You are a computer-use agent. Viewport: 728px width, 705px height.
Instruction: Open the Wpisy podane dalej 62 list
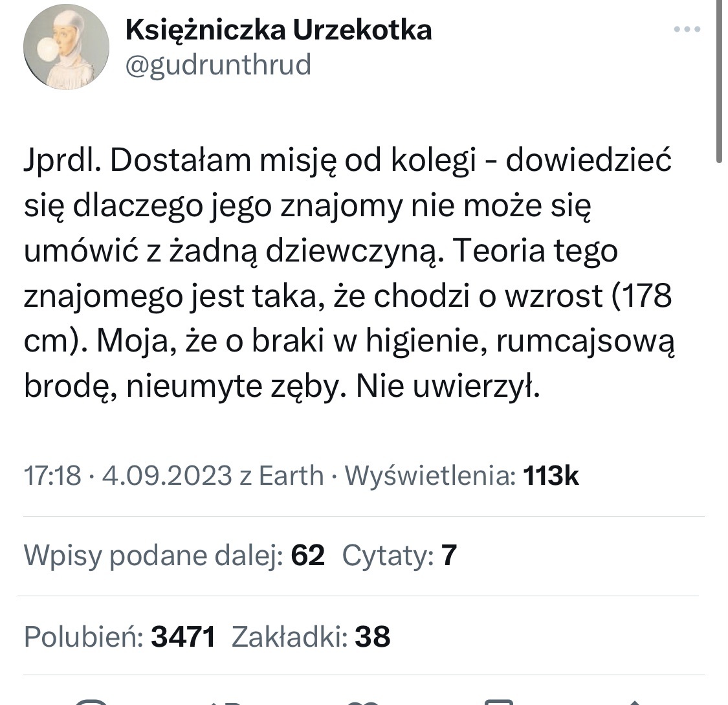click(x=173, y=555)
